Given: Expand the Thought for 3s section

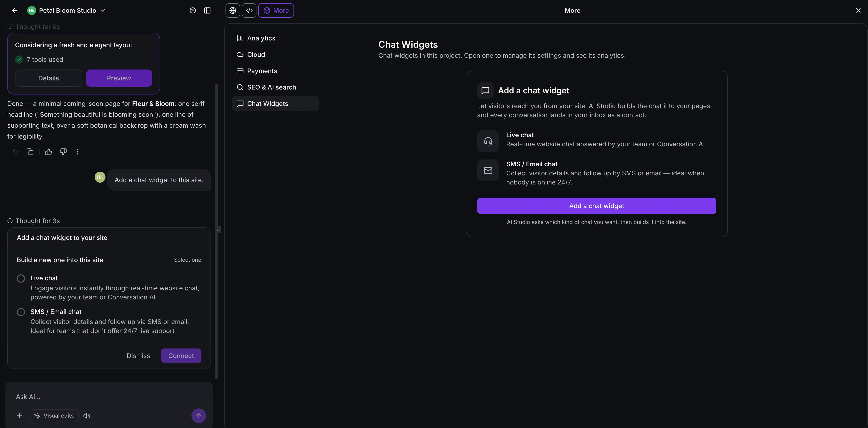Looking at the screenshot, I should click(34, 221).
